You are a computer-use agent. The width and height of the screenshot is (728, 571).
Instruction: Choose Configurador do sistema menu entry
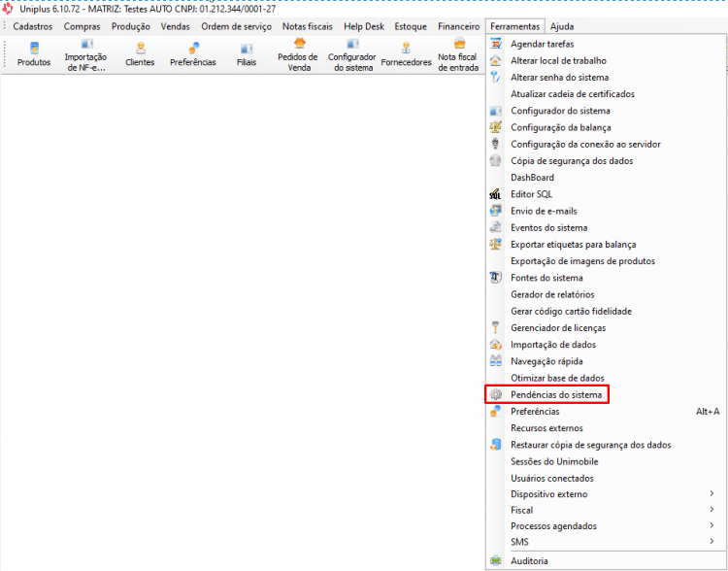(606, 111)
